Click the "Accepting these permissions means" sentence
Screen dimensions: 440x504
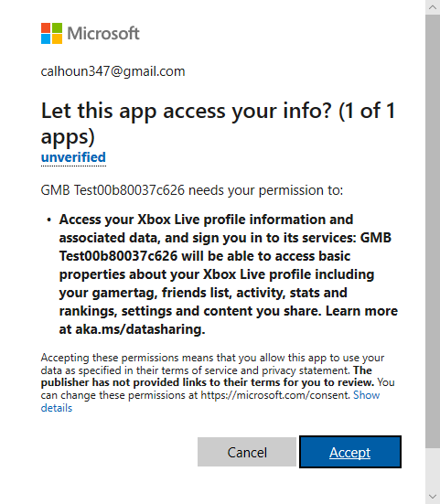(x=212, y=364)
